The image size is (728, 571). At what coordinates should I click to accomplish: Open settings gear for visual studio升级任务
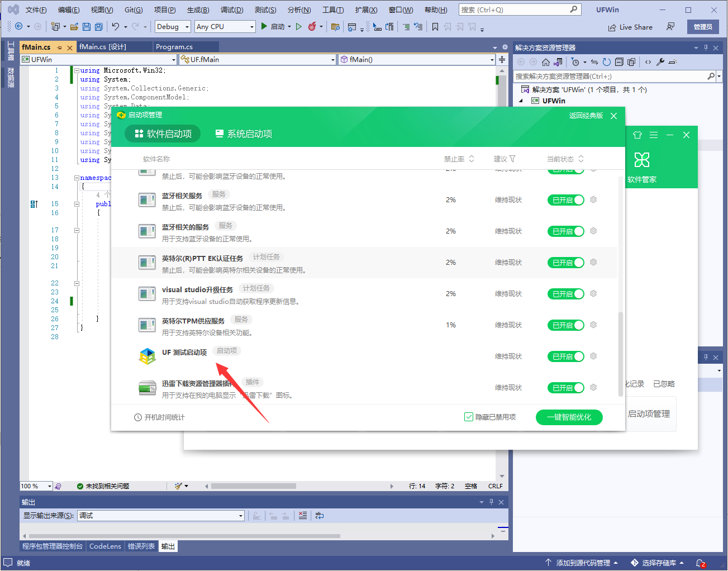[x=593, y=293]
